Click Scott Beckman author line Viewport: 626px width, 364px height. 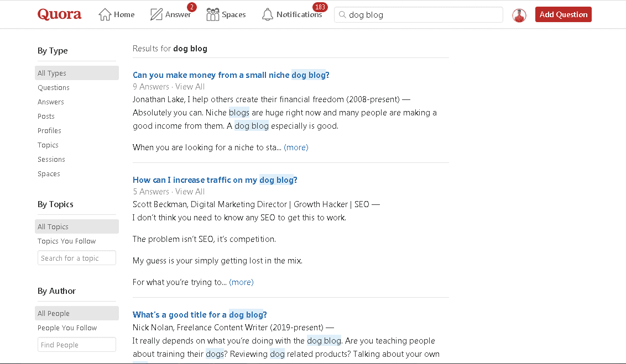256,204
